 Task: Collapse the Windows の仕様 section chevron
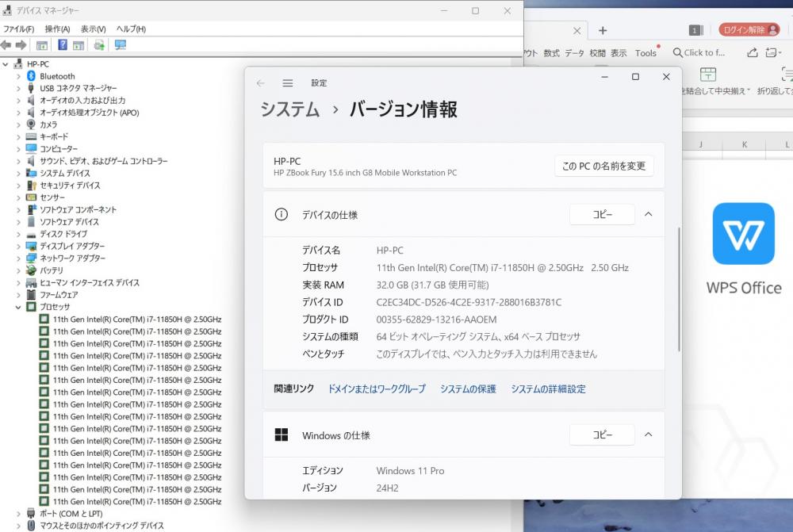pos(649,435)
